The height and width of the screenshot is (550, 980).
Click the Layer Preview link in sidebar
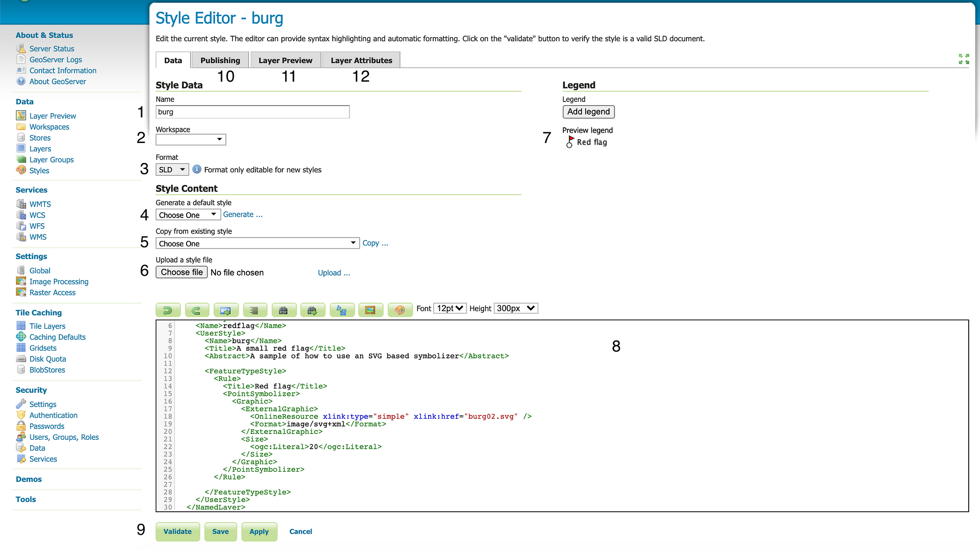52,116
